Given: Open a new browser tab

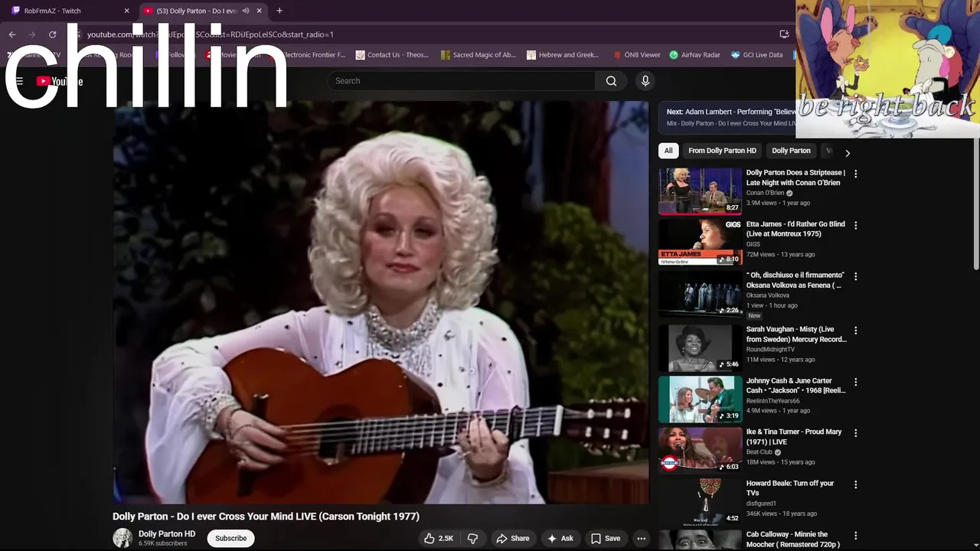Looking at the screenshot, I should point(279,11).
